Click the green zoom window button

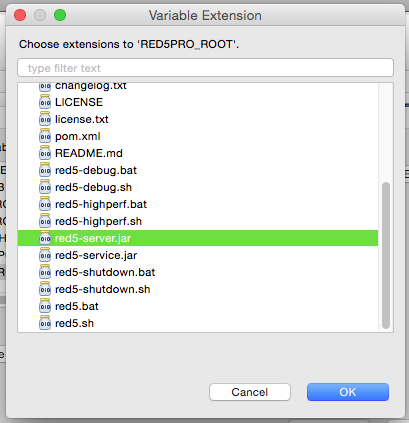coord(60,15)
